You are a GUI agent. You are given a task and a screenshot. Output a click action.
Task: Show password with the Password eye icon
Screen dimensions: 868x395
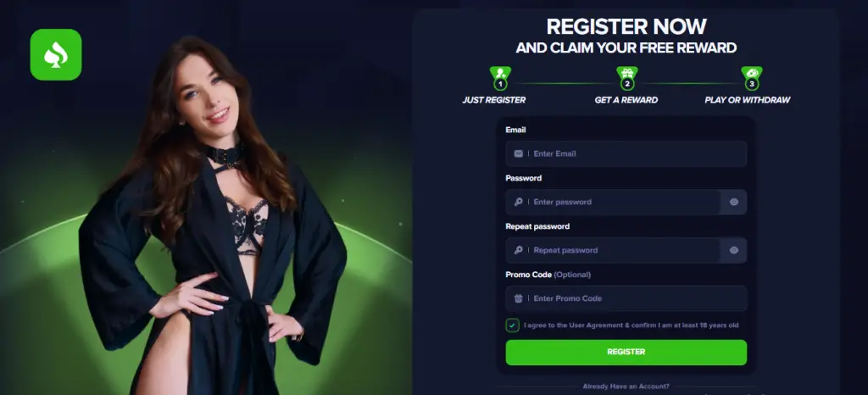[x=734, y=202]
